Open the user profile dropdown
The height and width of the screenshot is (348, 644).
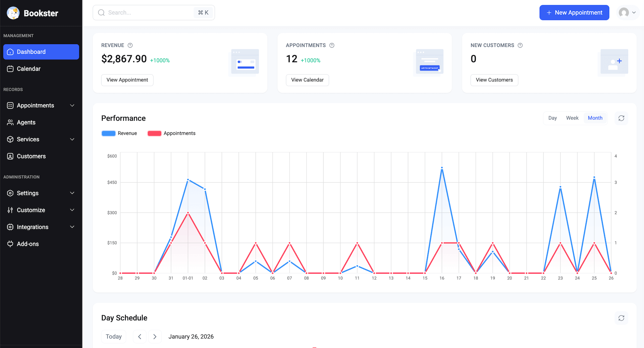[628, 13]
